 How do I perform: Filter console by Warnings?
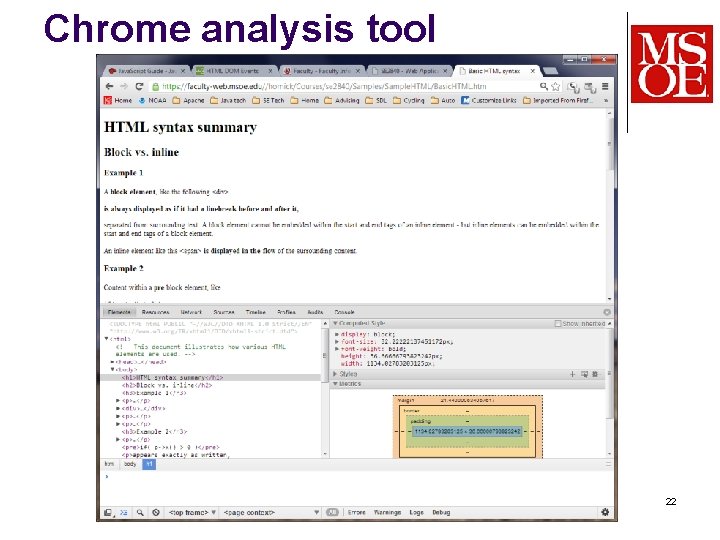tap(387, 512)
